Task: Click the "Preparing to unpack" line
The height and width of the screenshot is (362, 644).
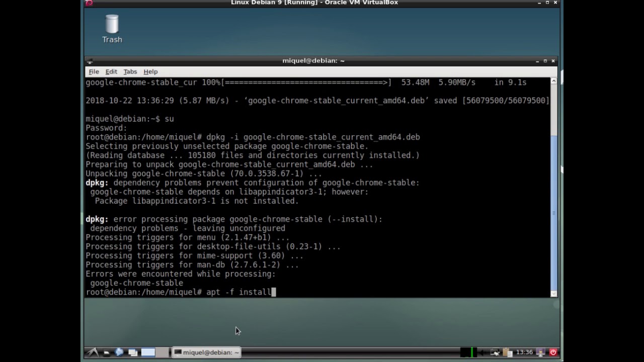Action: point(229,164)
